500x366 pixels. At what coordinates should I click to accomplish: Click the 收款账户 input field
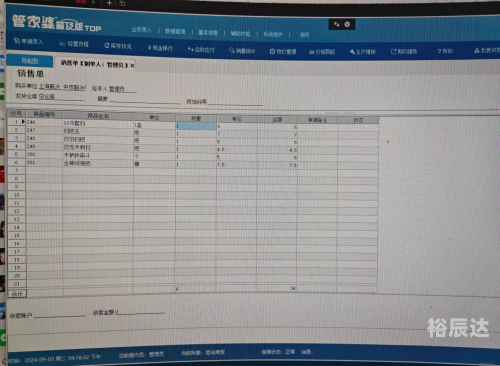click(x=59, y=314)
